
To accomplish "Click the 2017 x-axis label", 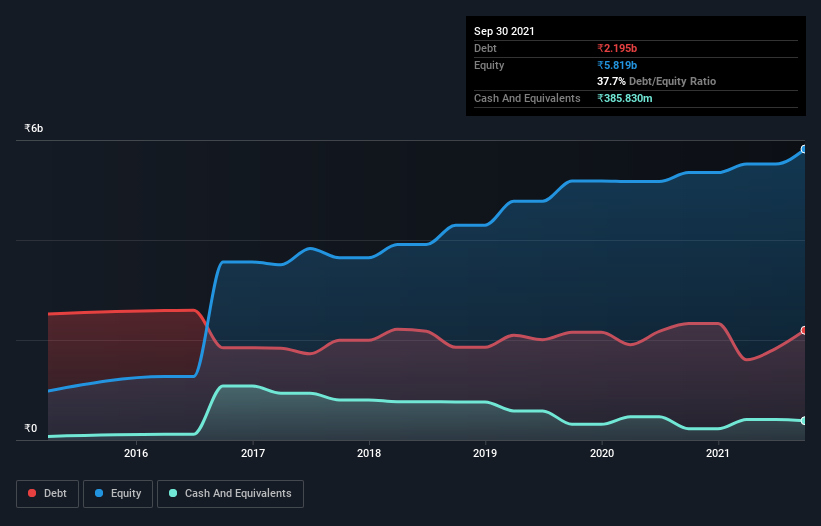I will tap(253, 453).
